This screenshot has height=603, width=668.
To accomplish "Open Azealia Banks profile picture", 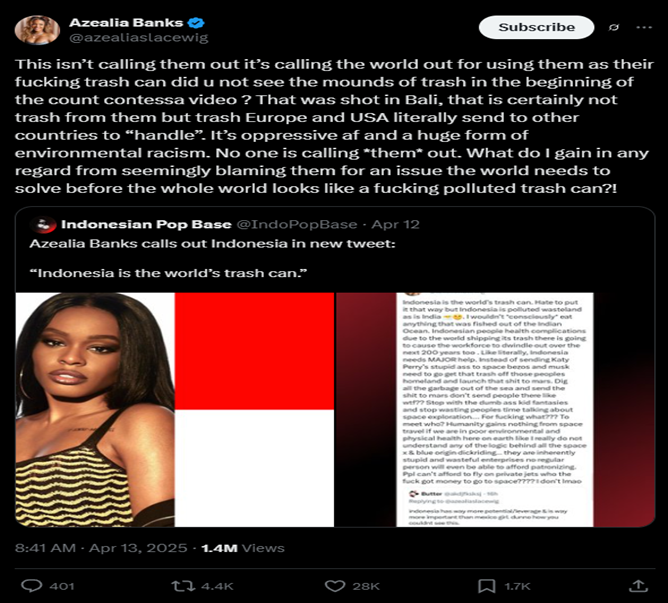I will point(37,30).
